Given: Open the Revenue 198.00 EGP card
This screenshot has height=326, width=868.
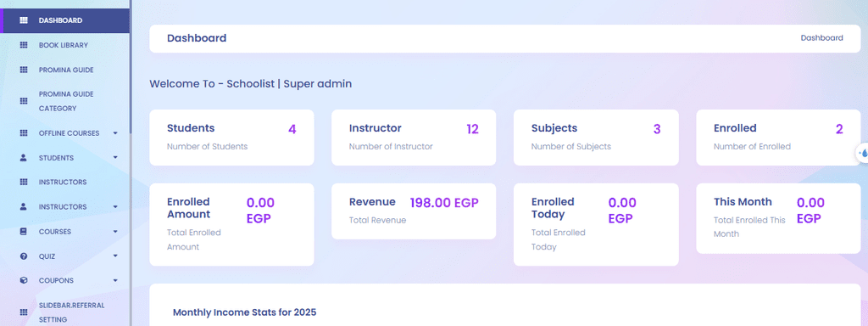Looking at the screenshot, I should point(414,211).
